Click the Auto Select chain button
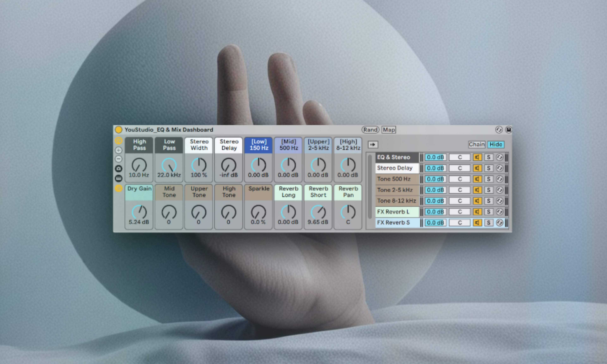Image resolution: width=607 pixels, height=364 pixels. click(373, 144)
